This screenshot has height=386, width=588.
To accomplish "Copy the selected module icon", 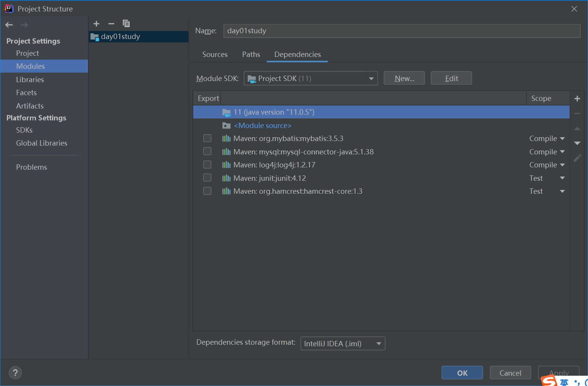I will point(126,24).
